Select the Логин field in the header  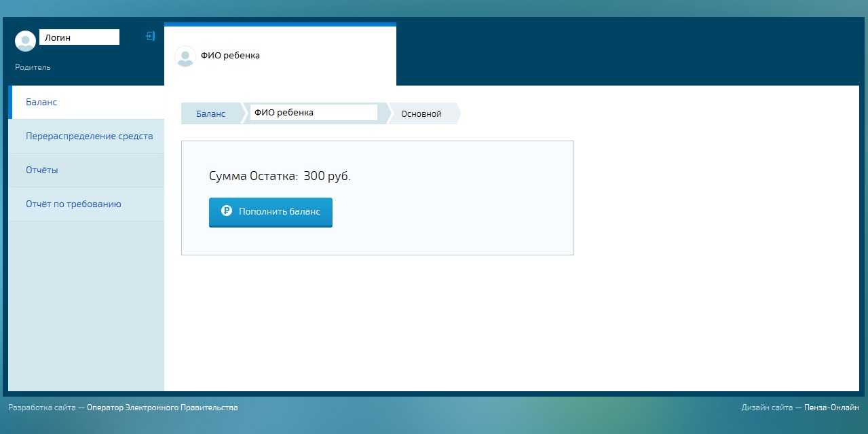click(x=79, y=38)
